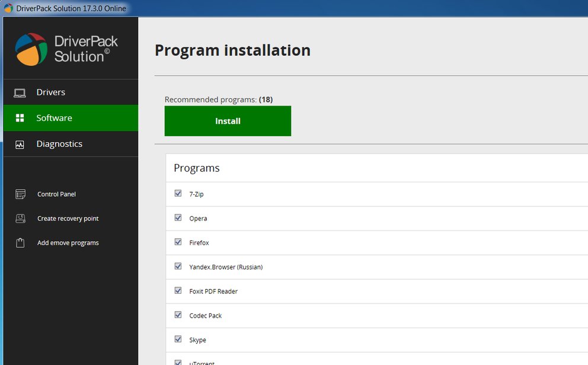This screenshot has width=588, height=365.
Task: Click the Firefox program label
Action: (x=199, y=243)
